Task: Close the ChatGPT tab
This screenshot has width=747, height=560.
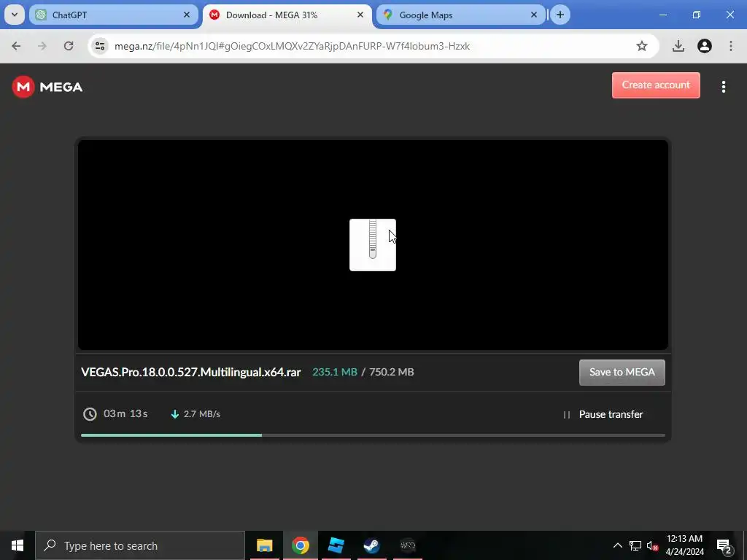Action: (x=187, y=15)
